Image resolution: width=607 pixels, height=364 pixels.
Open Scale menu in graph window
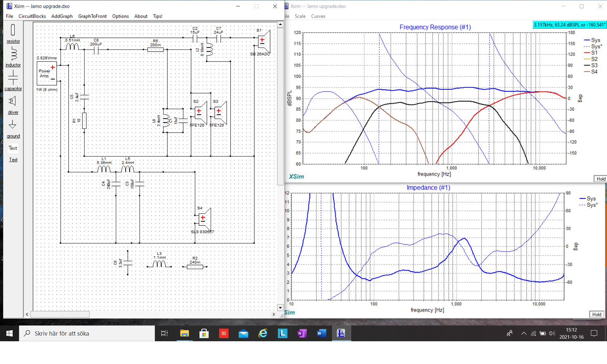tap(300, 16)
